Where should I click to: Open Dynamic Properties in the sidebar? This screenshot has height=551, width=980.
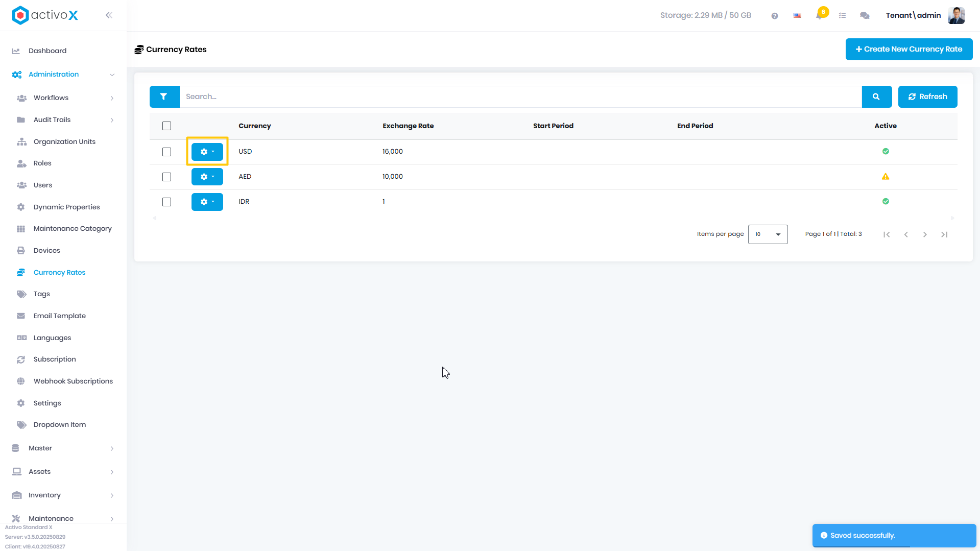[x=66, y=207]
